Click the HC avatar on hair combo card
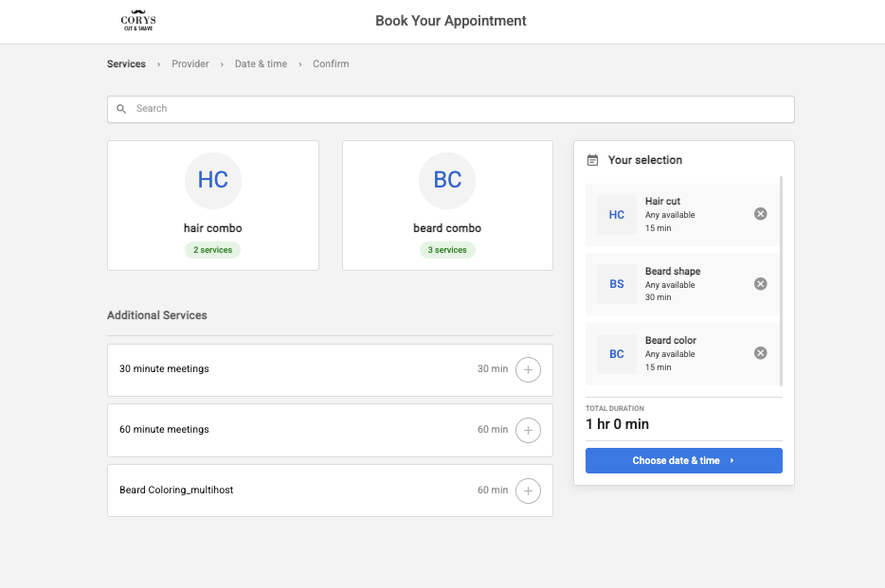The width and height of the screenshot is (885, 588). (x=213, y=181)
